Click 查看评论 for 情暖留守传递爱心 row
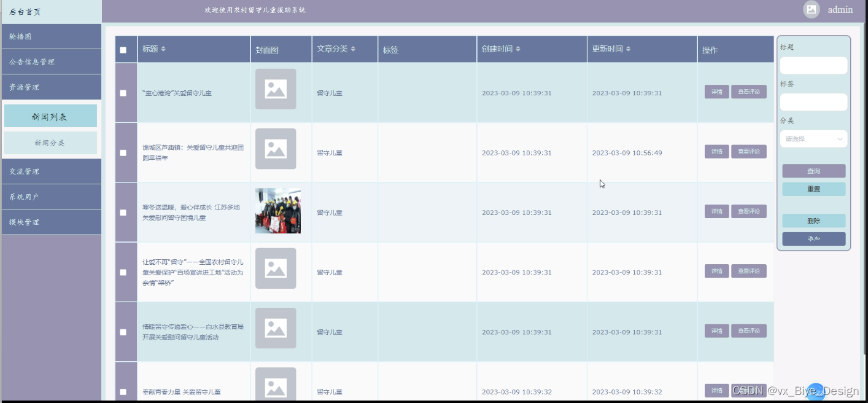This screenshot has height=403, width=868. (x=748, y=331)
